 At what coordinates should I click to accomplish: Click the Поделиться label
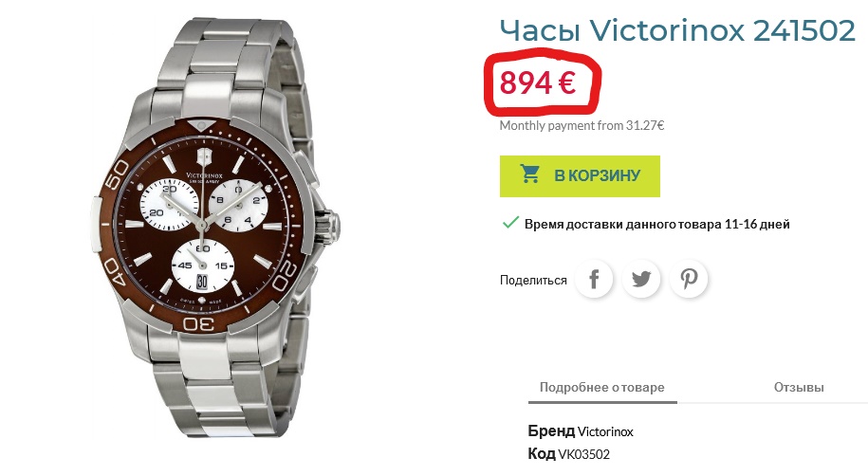533,280
